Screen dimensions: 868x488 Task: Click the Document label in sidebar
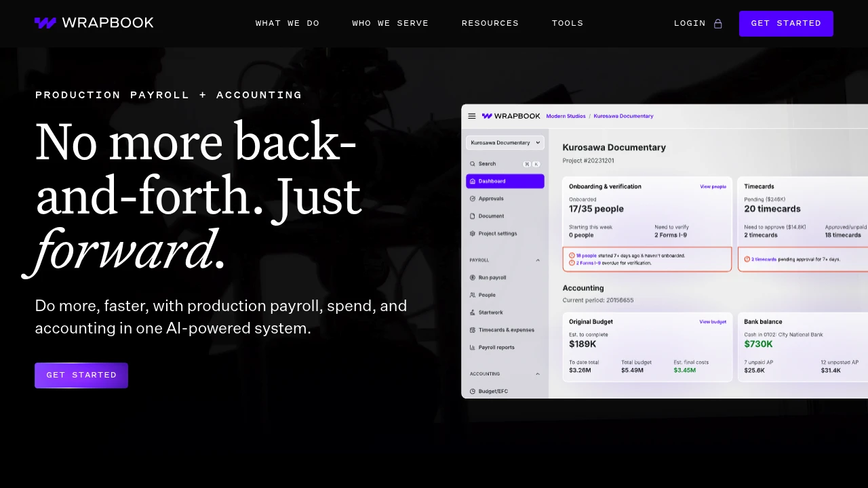(x=491, y=216)
